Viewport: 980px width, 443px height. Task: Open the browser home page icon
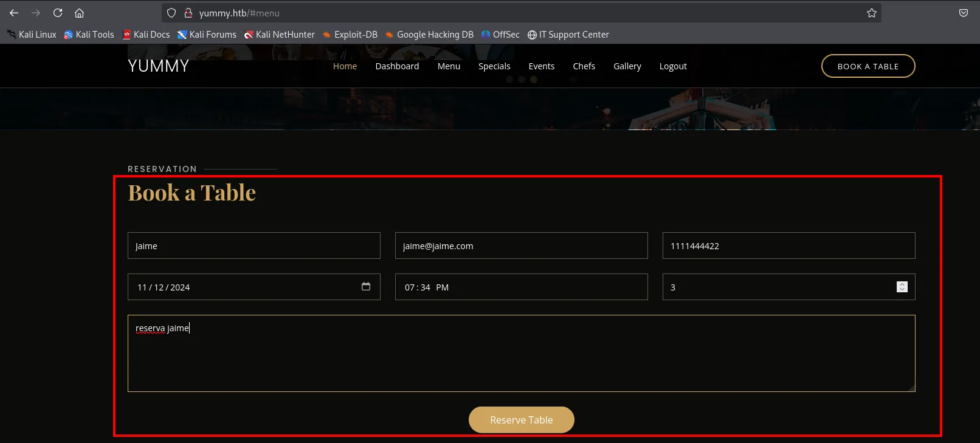(79, 13)
